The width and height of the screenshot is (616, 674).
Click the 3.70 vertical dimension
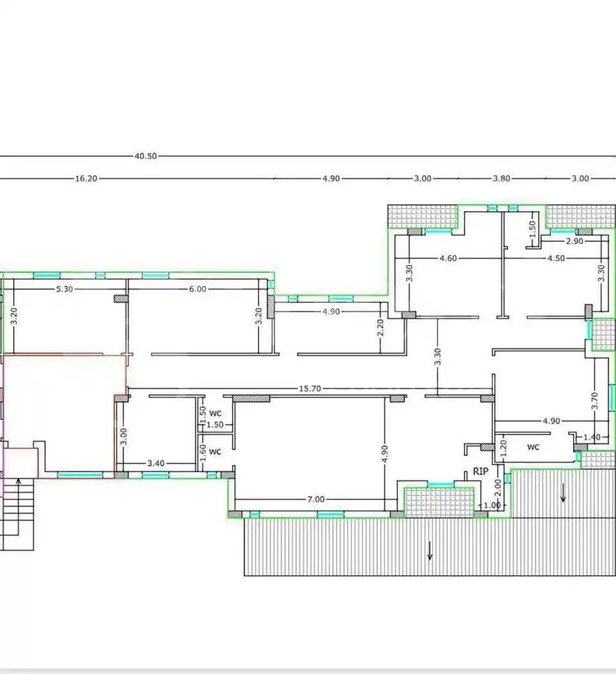(x=595, y=401)
